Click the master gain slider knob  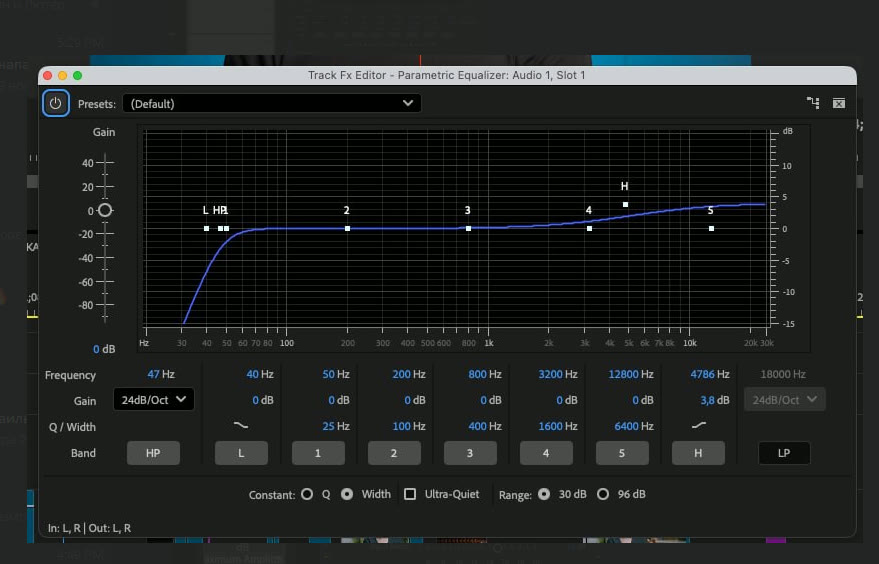pos(105,210)
